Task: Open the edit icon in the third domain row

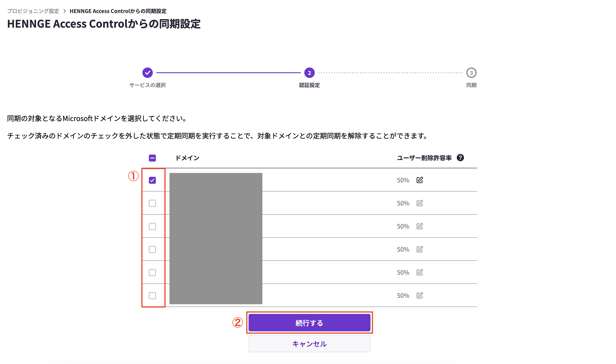Action: (420, 226)
